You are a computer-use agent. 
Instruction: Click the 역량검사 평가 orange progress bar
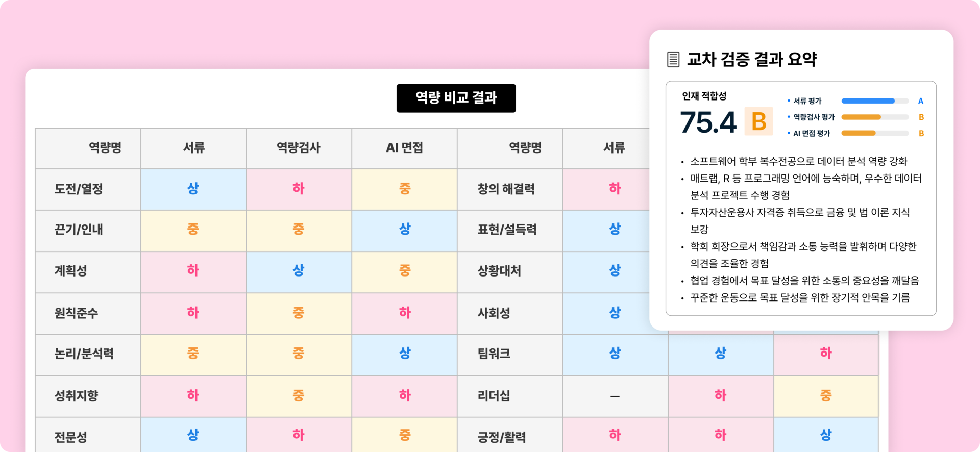pyautogui.click(x=874, y=117)
